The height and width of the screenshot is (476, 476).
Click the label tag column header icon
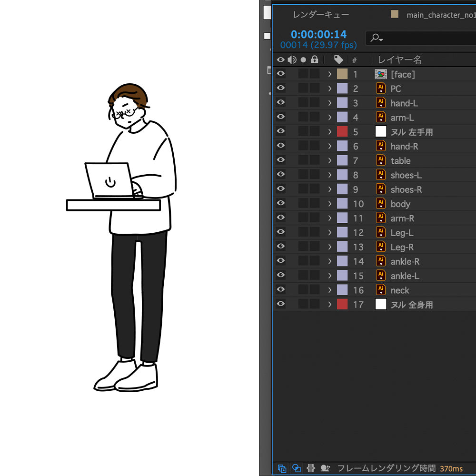click(338, 59)
